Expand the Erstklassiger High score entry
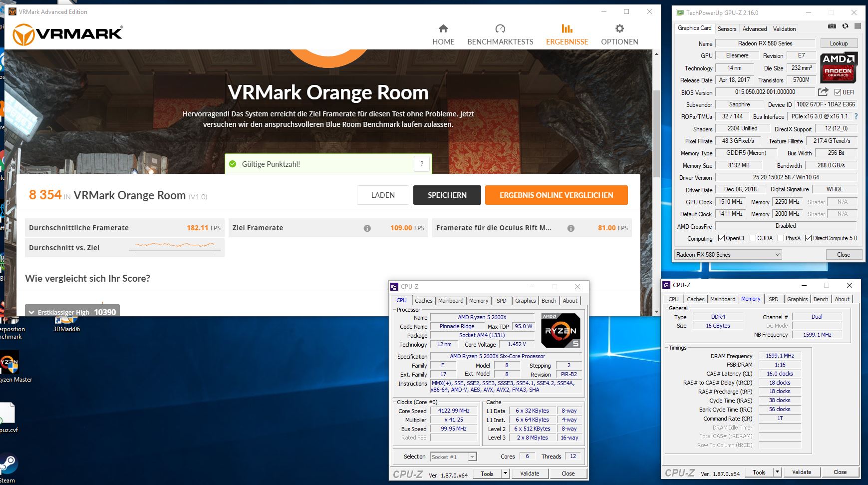The height and width of the screenshot is (485, 868). point(72,312)
